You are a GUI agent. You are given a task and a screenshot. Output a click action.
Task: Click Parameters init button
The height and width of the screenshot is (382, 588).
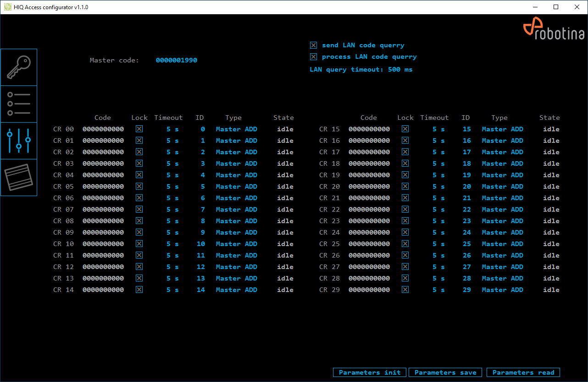[370, 372]
